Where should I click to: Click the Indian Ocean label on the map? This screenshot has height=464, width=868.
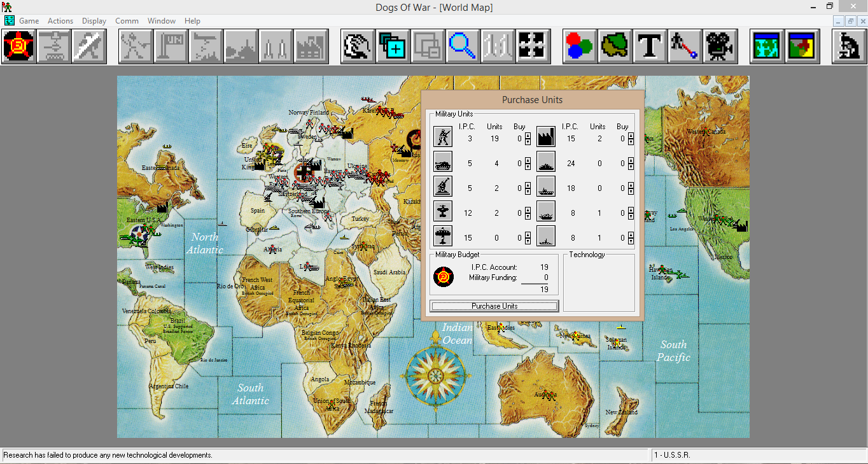pos(458,334)
